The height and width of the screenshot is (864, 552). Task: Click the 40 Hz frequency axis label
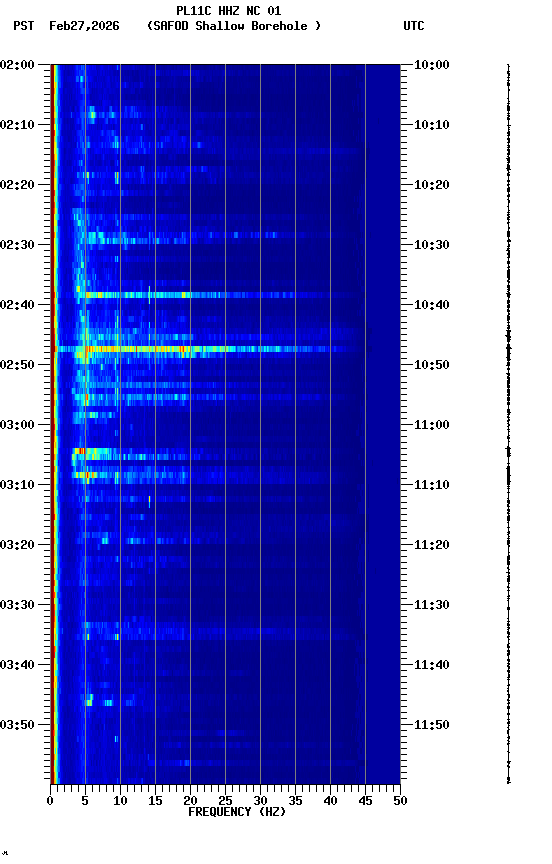tap(331, 801)
